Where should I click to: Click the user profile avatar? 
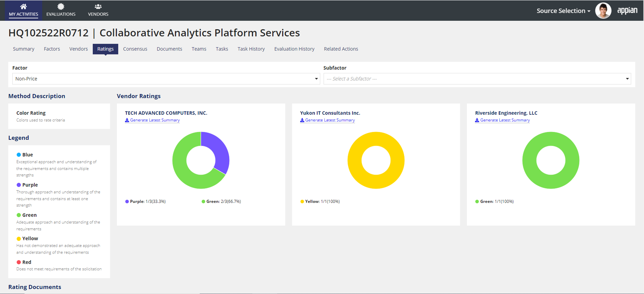pyautogui.click(x=603, y=11)
